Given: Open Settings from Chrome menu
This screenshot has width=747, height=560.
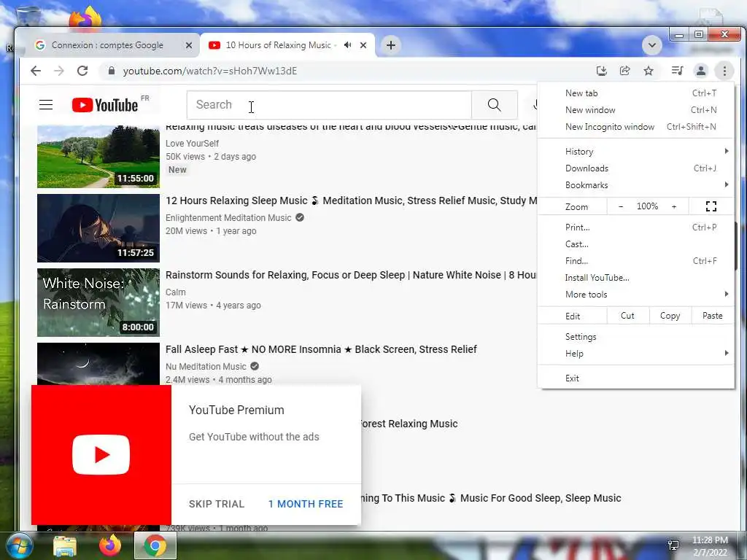Looking at the screenshot, I should [636, 337].
